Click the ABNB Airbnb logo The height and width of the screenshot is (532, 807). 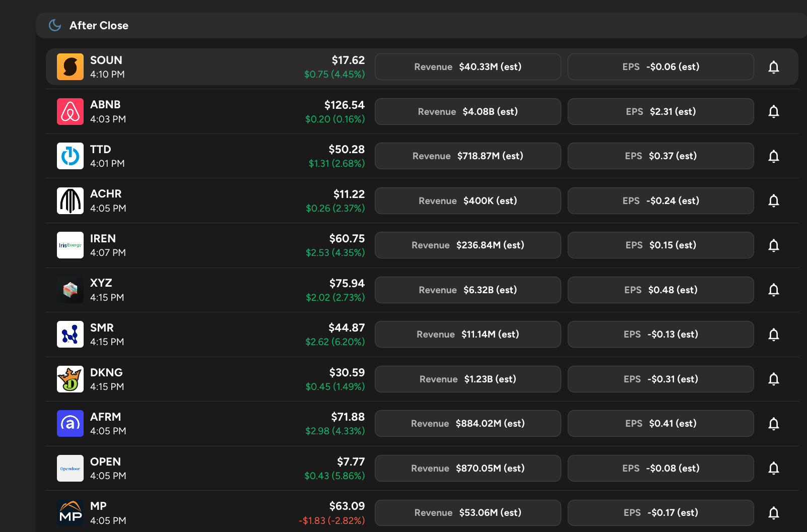pos(70,111)
